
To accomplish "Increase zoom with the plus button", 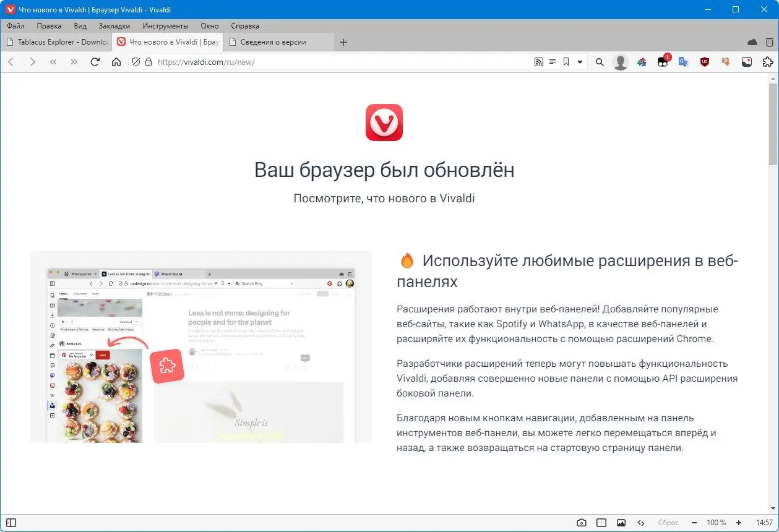I will coord(739,522).
